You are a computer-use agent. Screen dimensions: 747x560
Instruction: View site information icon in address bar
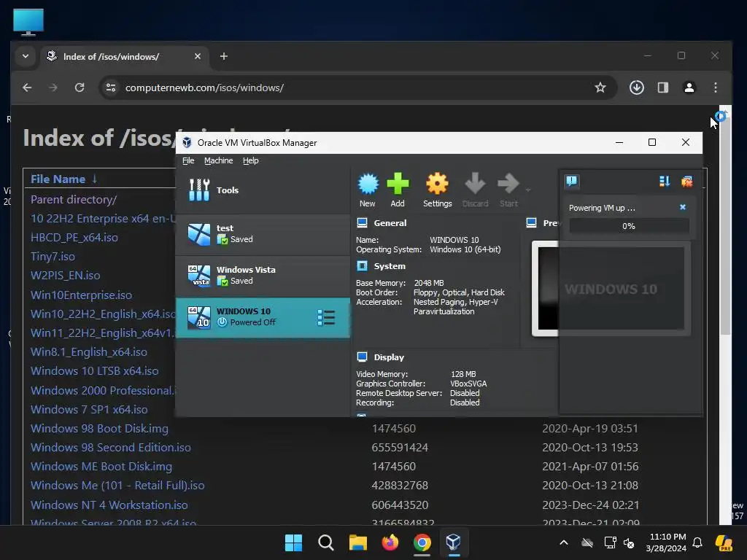coord(111,87)
